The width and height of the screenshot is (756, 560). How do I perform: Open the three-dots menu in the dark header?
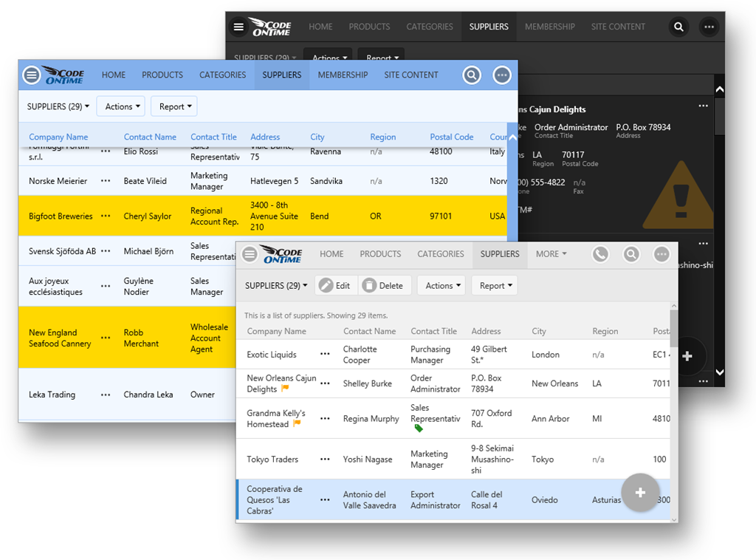pyautogui.click(x=709, y=27)
